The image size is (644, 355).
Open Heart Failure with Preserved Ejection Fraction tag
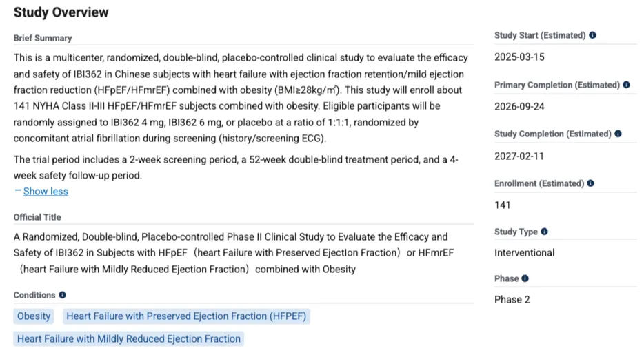tap(186, 316)
